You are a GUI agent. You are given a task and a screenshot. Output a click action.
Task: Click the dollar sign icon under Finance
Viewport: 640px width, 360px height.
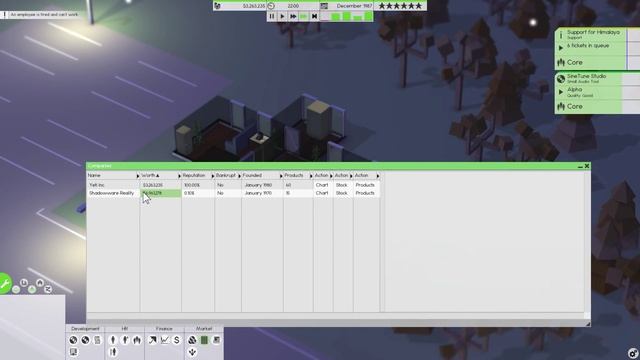pos(176,340)
